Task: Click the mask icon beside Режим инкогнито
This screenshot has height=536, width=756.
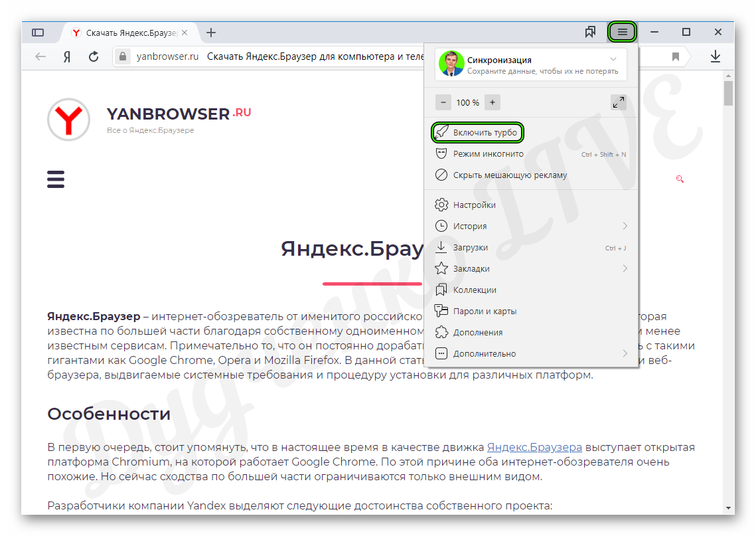Action: click(x=441, y=153)
